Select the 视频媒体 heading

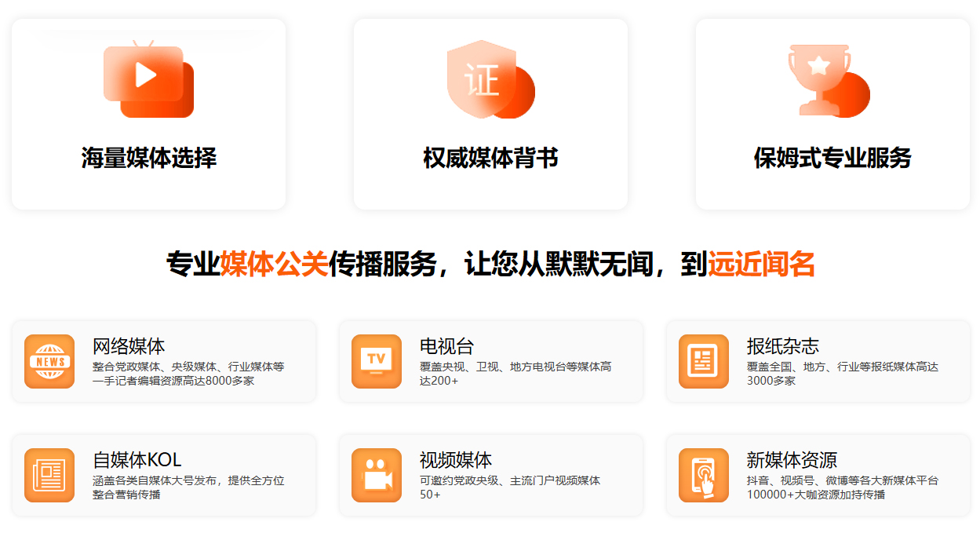coord(456,460)
